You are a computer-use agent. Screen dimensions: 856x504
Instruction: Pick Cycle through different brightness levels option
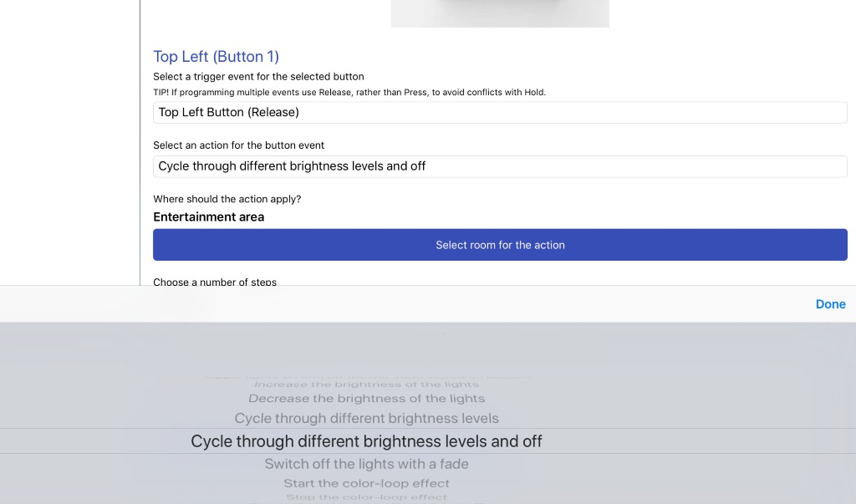pyautogui.click(x=366, y=418)
